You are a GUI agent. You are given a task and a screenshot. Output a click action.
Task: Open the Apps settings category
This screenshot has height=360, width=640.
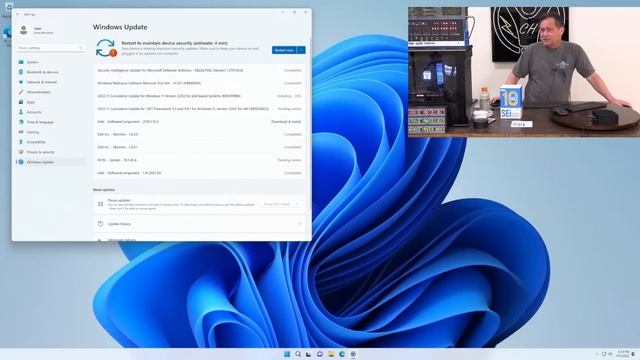[x=50, y=102]
